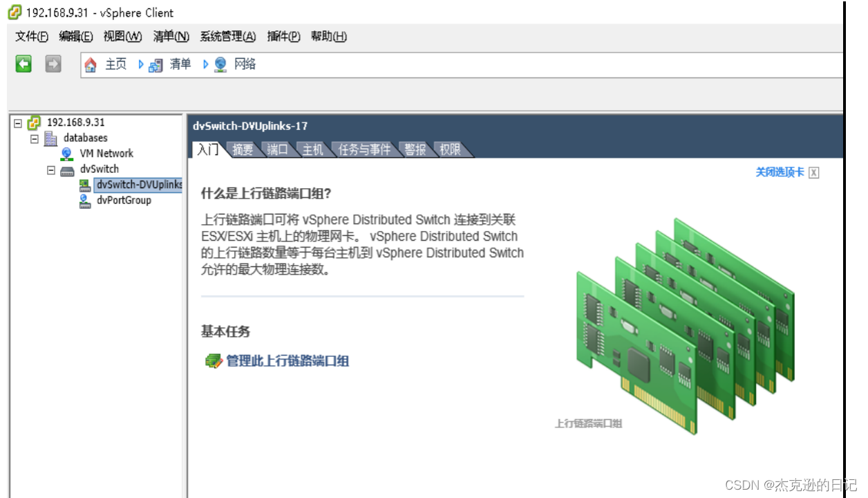Switch to the 主机 tab
The width and height of the screenshot is (868, 498).
(x=313, y=149)
